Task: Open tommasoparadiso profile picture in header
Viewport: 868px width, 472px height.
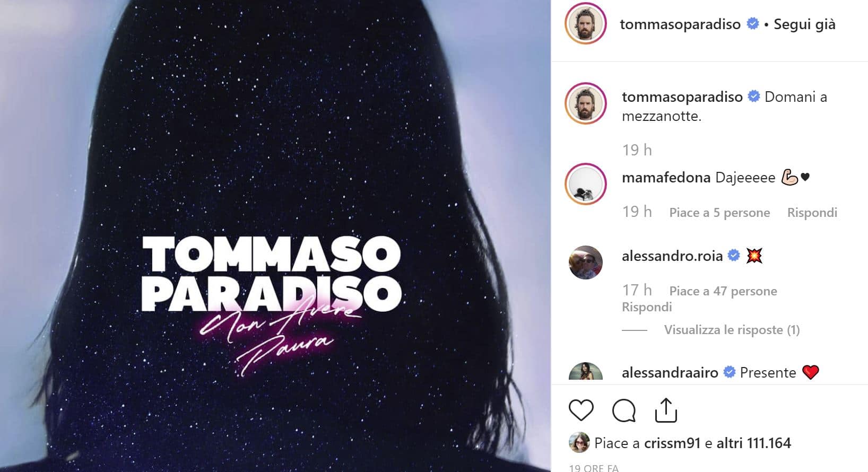Action: click(585, 24)
